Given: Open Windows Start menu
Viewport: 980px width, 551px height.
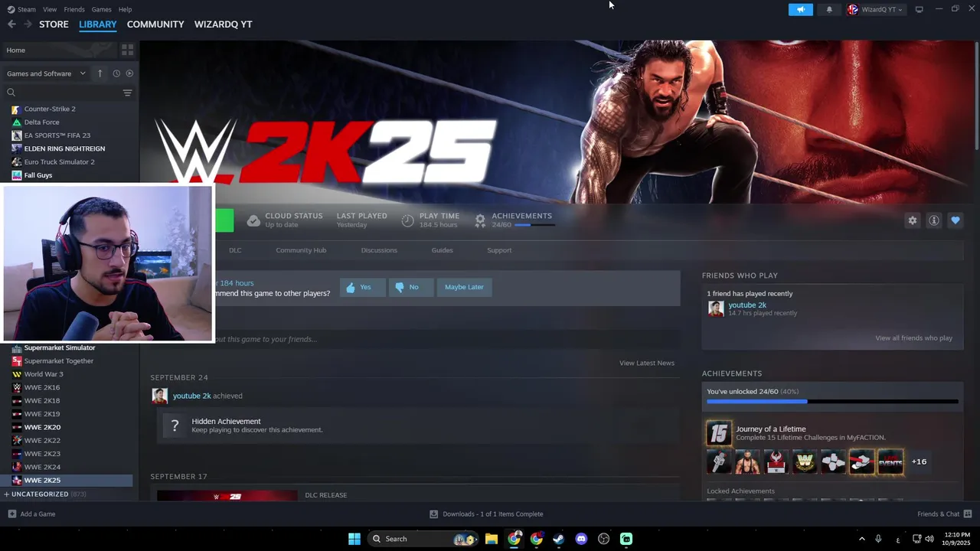Looking at the screenshot, I should 354,539.
